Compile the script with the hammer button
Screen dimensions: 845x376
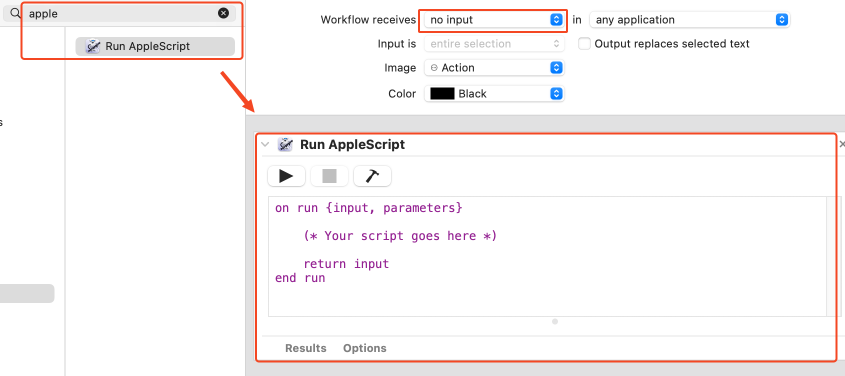(x=372, y=176)
